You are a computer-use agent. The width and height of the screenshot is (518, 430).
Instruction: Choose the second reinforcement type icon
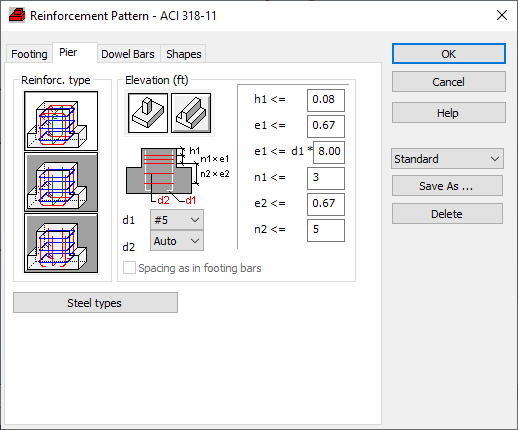click(61, 182)
